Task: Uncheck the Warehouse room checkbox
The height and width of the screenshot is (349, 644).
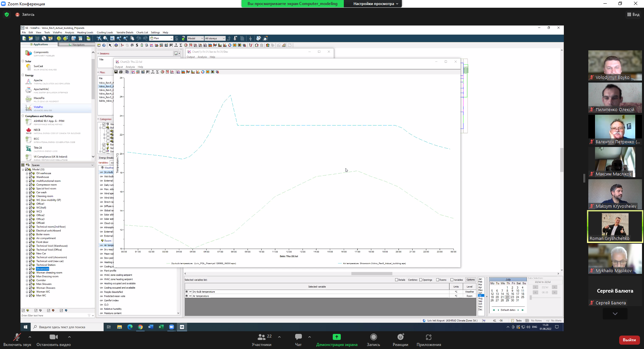Action: 31,177
